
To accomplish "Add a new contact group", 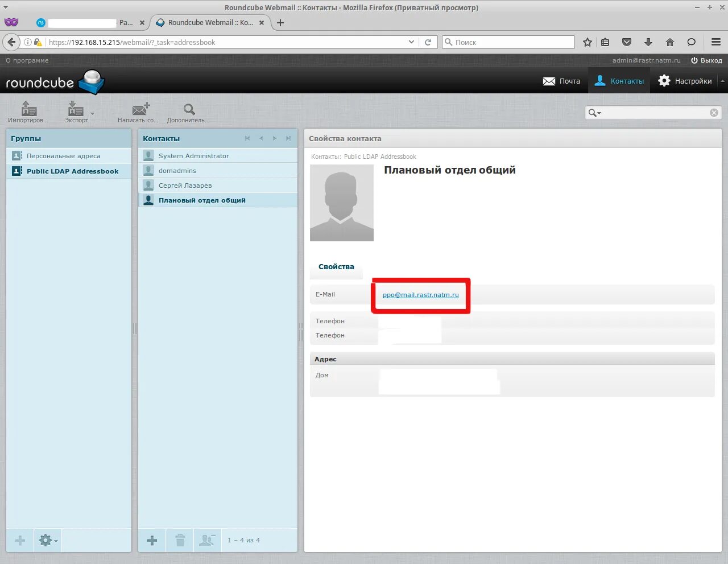I will pyautogui.click(x=20, y=540).
